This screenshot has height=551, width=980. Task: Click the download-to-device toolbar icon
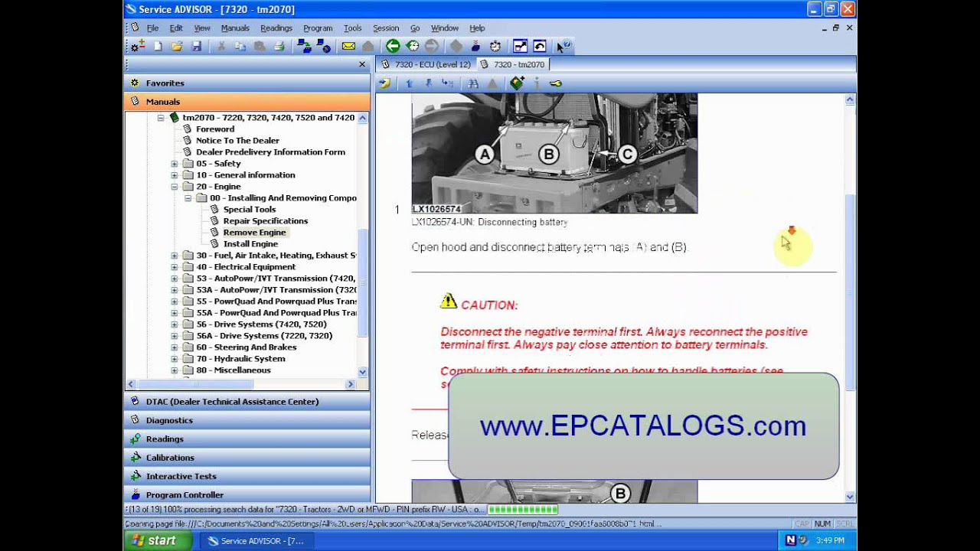pos(475,47)
